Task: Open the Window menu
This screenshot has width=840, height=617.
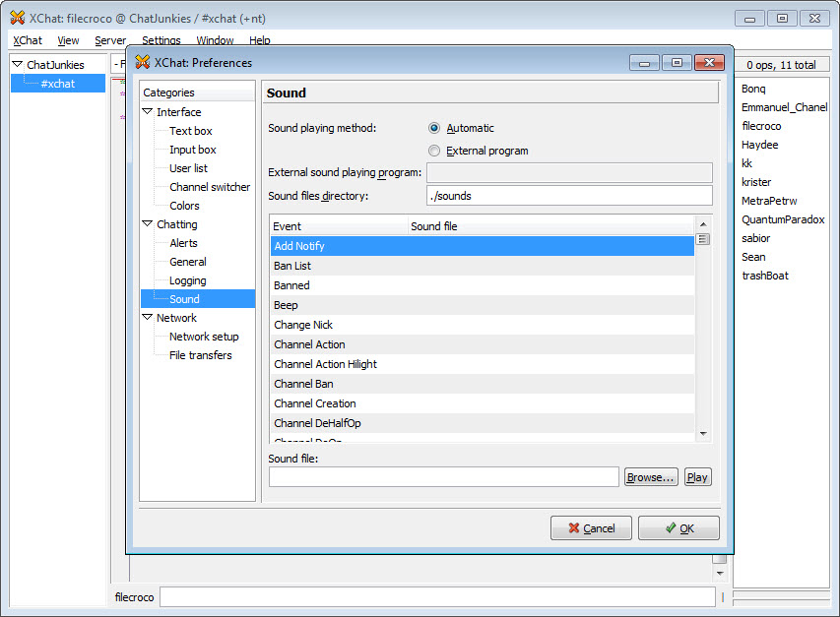Action: coord(215,40)
